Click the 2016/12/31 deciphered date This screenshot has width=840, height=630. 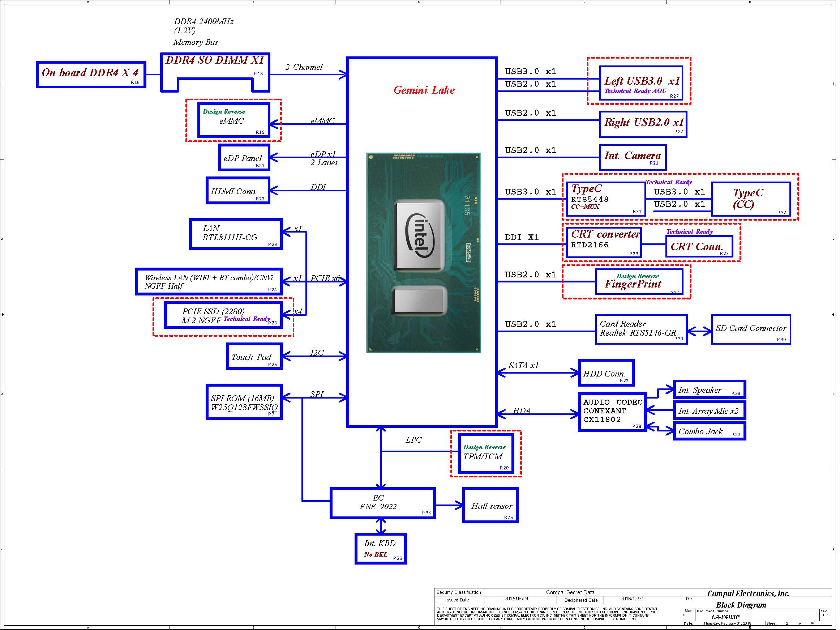point(632,599)
